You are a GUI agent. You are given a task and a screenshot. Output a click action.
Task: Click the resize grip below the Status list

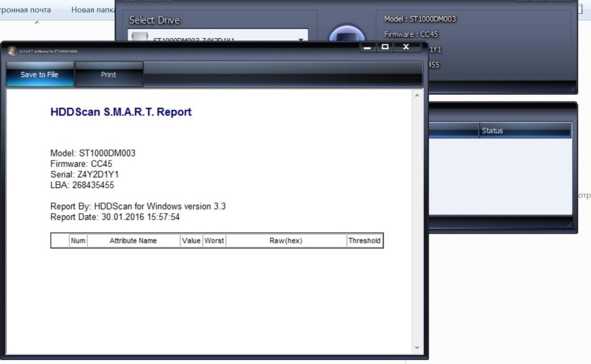pos(573,226)
